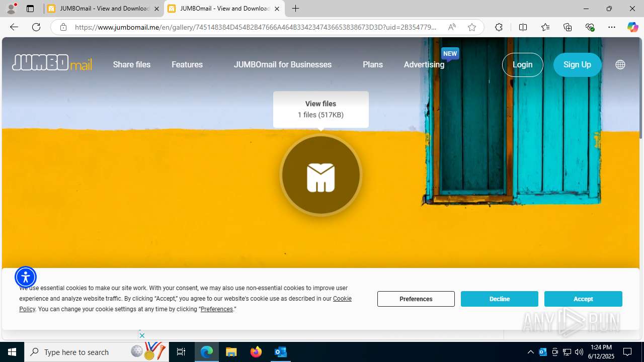Click the taskbar search box
The image size is (644, 362).
97,352
